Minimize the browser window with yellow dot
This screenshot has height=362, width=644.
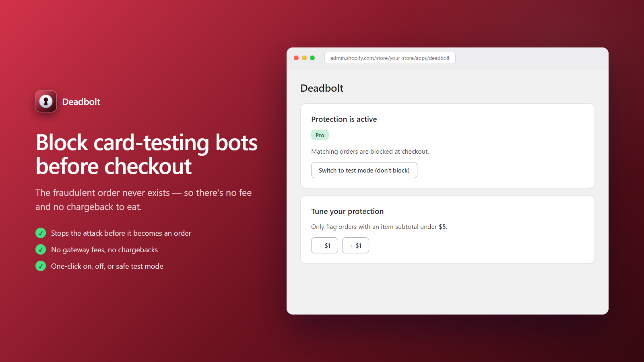point(304,58)
